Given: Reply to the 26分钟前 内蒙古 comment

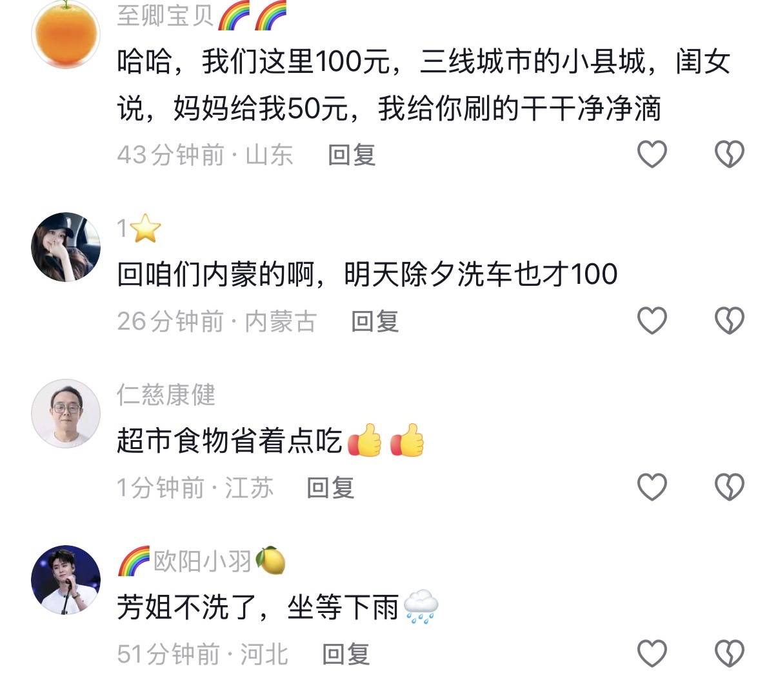Looking at the screenshot, I should [375, 321].
